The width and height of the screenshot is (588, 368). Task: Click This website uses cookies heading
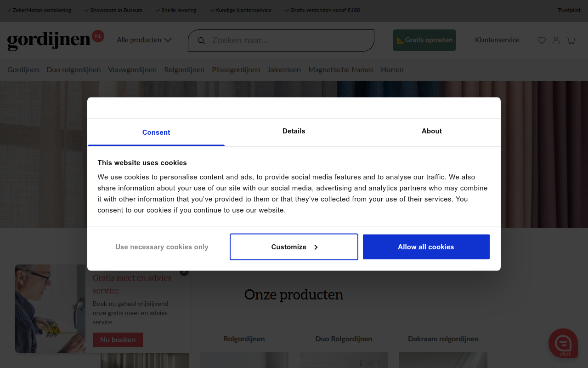(x=142, y=163)
